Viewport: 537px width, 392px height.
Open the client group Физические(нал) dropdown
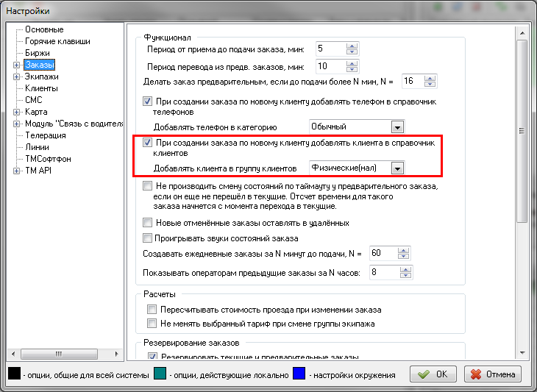(397, 168)
